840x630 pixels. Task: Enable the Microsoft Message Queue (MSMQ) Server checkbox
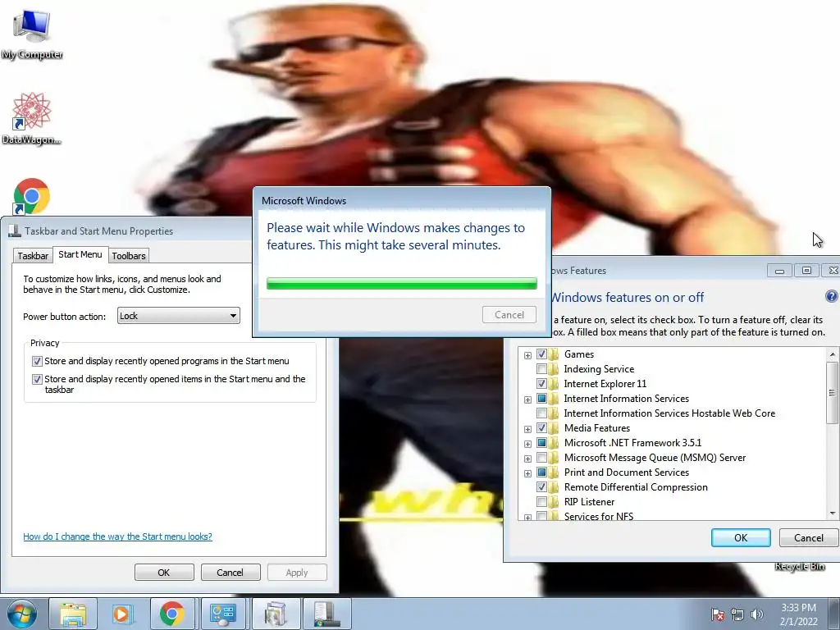(x=541, y=458)
